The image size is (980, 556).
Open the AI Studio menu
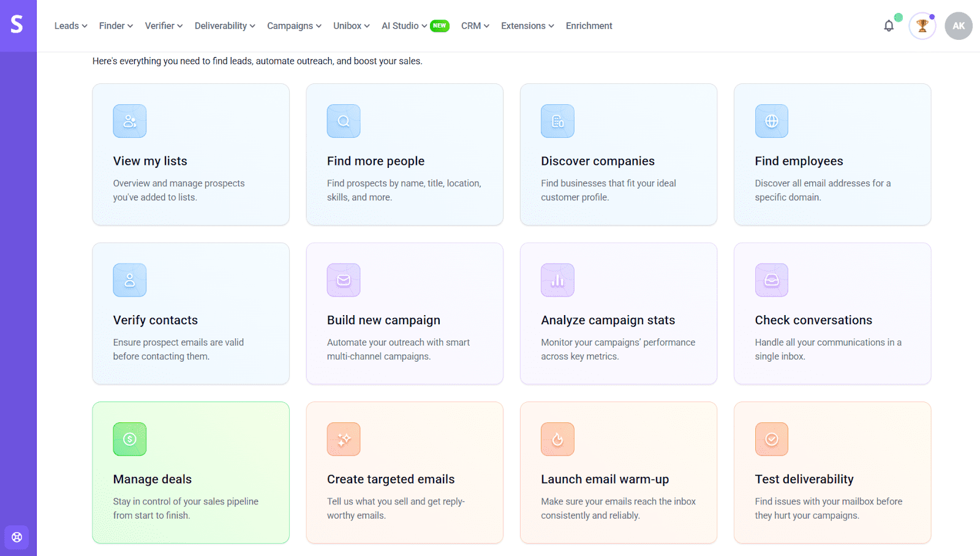coord(404,26)
